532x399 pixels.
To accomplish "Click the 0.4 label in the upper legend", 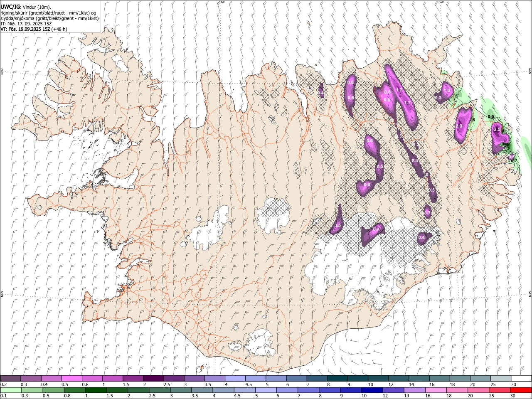I will click(x=44, y=384).
